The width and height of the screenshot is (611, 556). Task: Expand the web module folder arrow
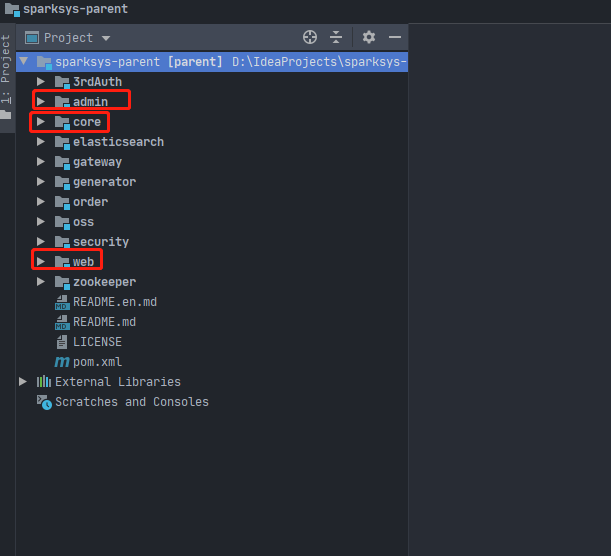tap(41, 262)
